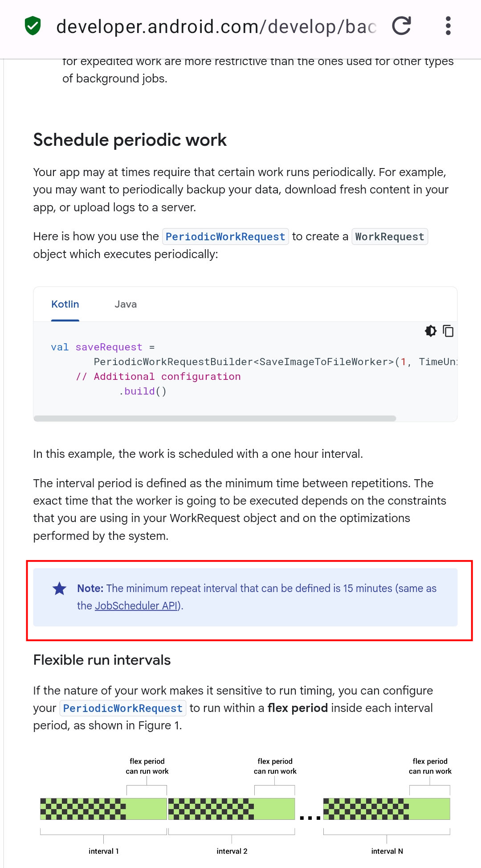Image resolution: width=481 pixels, height=868 pixels.
Task: Click the star icon in the note
Action: click(59, 588)
